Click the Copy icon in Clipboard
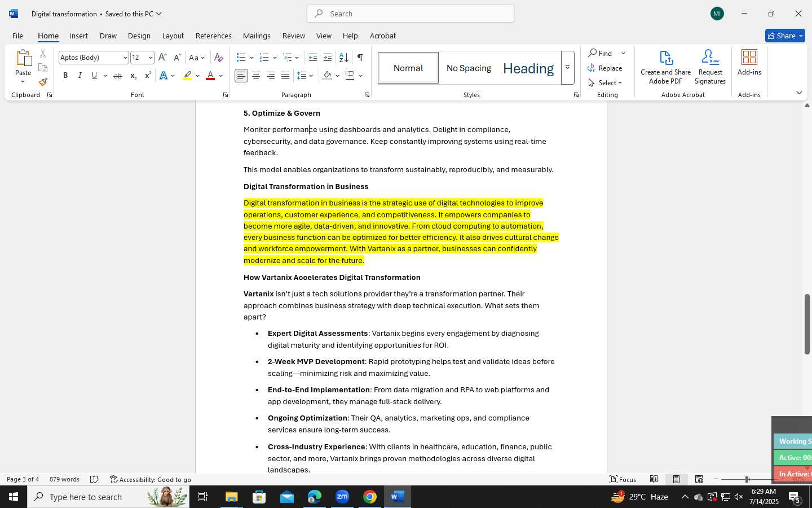812x508 pixels. point(43,68)
